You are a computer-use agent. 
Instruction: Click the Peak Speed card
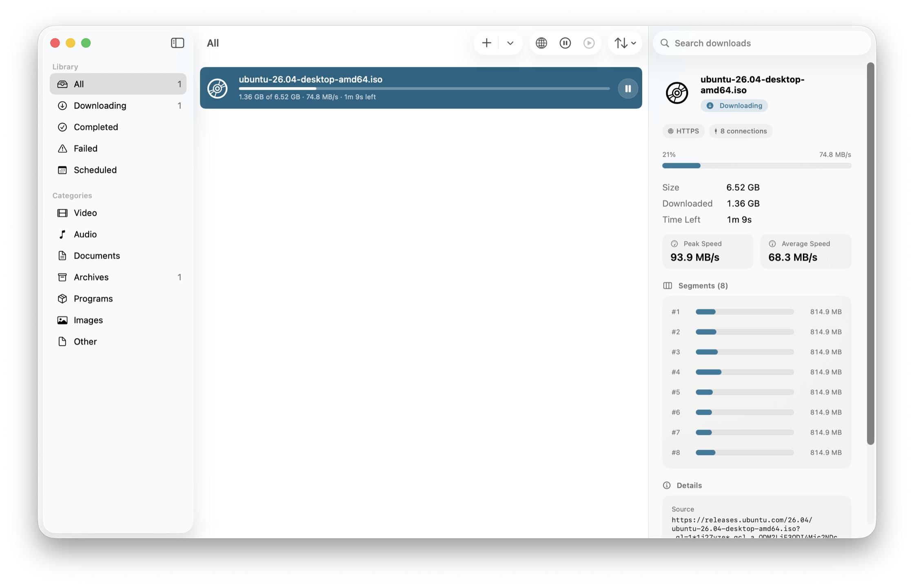708,251
